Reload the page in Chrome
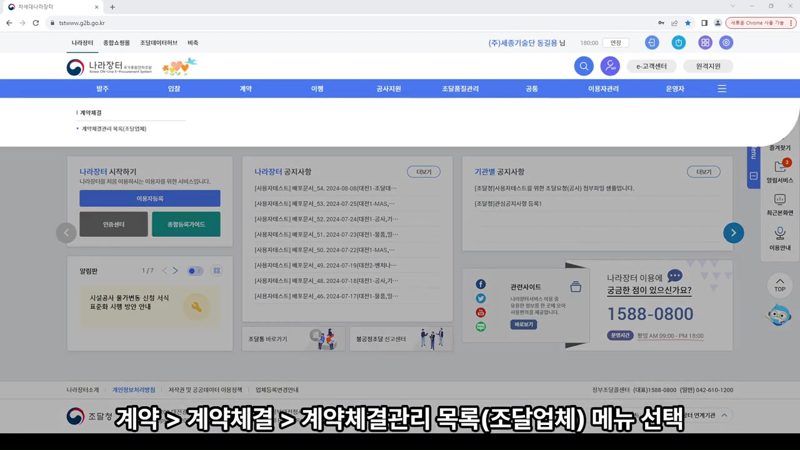 click(x=36, y=23)
